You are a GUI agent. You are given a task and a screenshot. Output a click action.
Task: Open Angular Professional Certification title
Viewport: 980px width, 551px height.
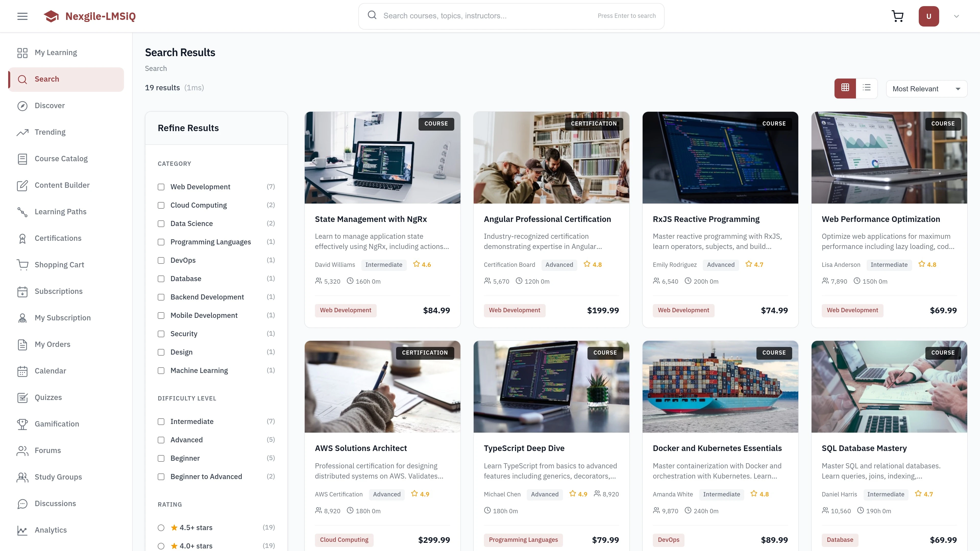click(547, 219)
